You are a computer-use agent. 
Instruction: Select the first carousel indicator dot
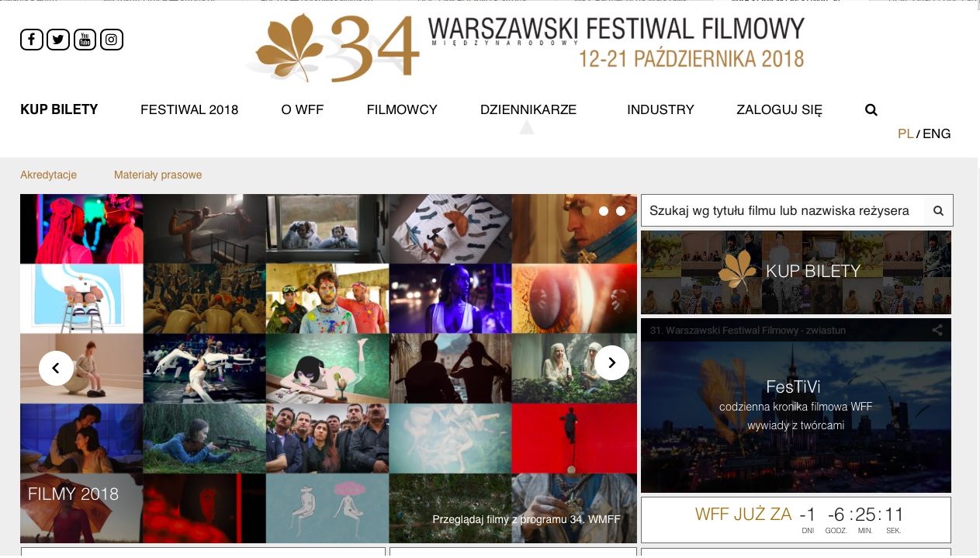587,210
